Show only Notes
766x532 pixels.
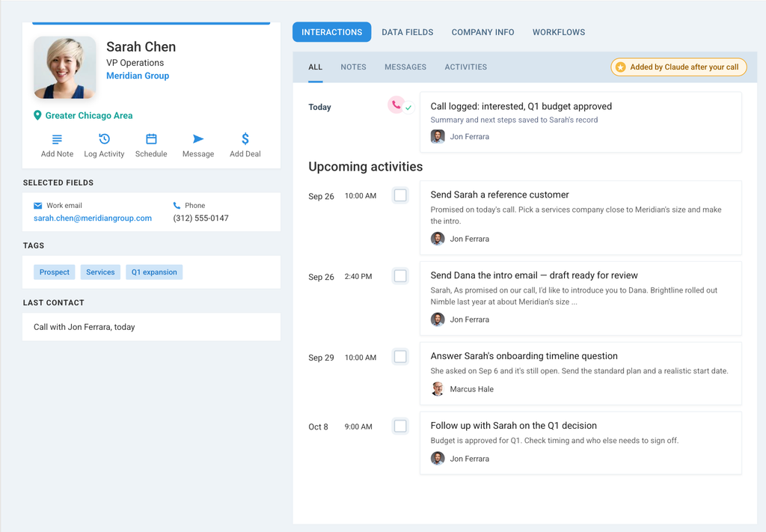[353, 67]
